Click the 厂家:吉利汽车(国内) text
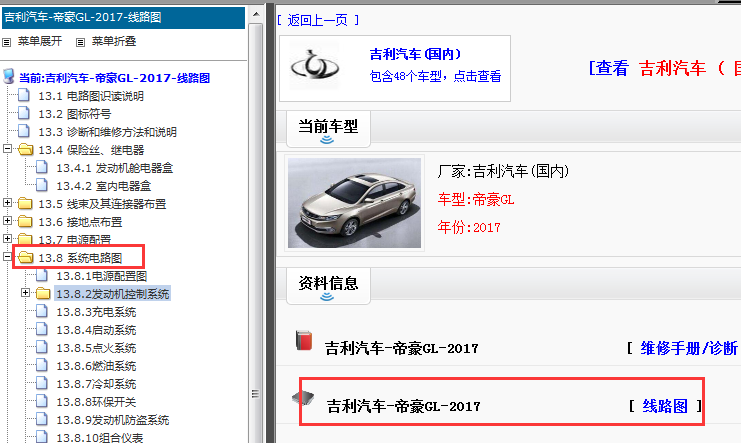Viewport: 741px width, 443px height. (503, 171)
